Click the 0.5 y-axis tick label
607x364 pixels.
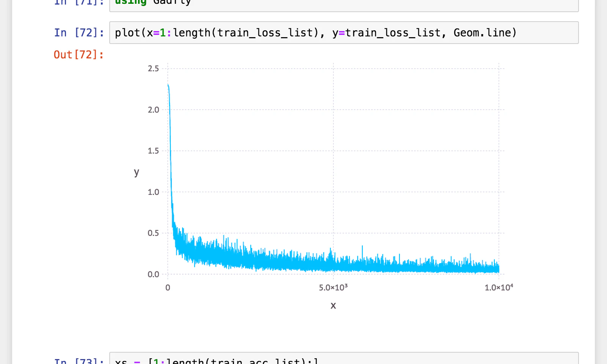153,233
